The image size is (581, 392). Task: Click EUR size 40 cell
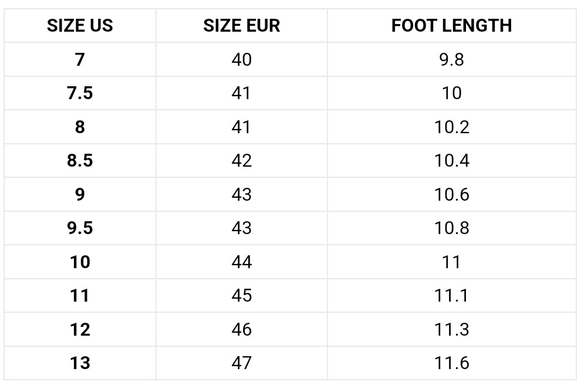[241, 59]
